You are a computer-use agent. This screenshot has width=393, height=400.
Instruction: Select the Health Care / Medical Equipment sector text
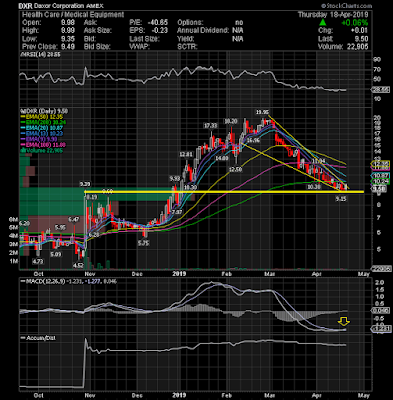coord(73,15)
